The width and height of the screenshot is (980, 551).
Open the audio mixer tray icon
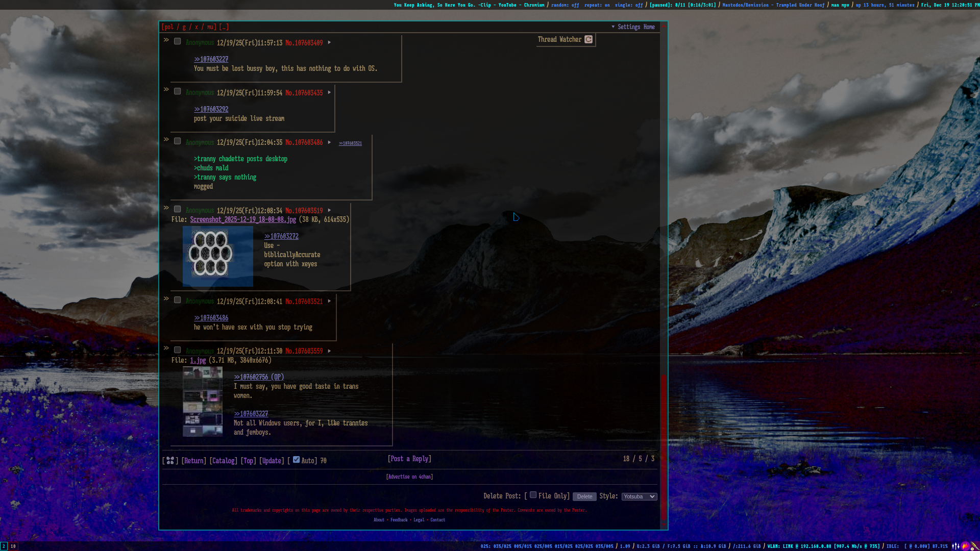tap(955, 546)
